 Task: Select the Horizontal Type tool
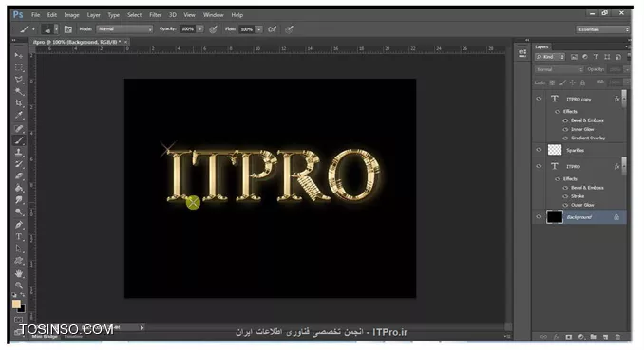[x=19, y=237]
